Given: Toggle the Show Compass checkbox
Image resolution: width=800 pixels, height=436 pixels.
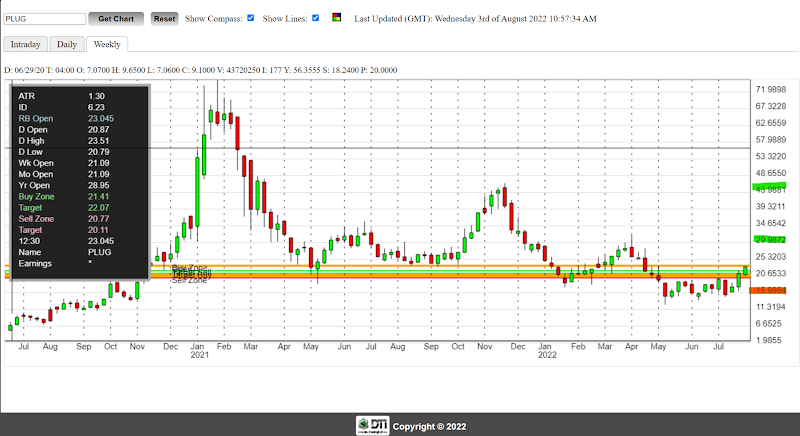Looking at the screenshot, I should pos(251,18).
